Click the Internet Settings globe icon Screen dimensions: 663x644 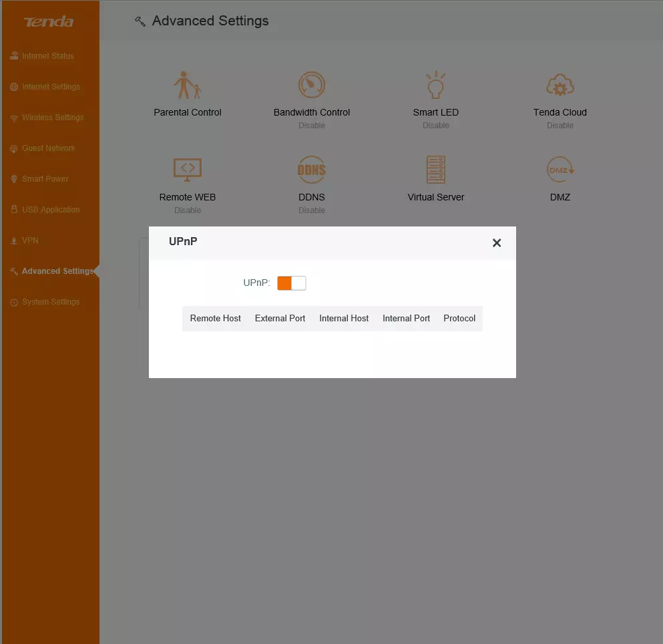pyautogui.click(x=14, y=87)
